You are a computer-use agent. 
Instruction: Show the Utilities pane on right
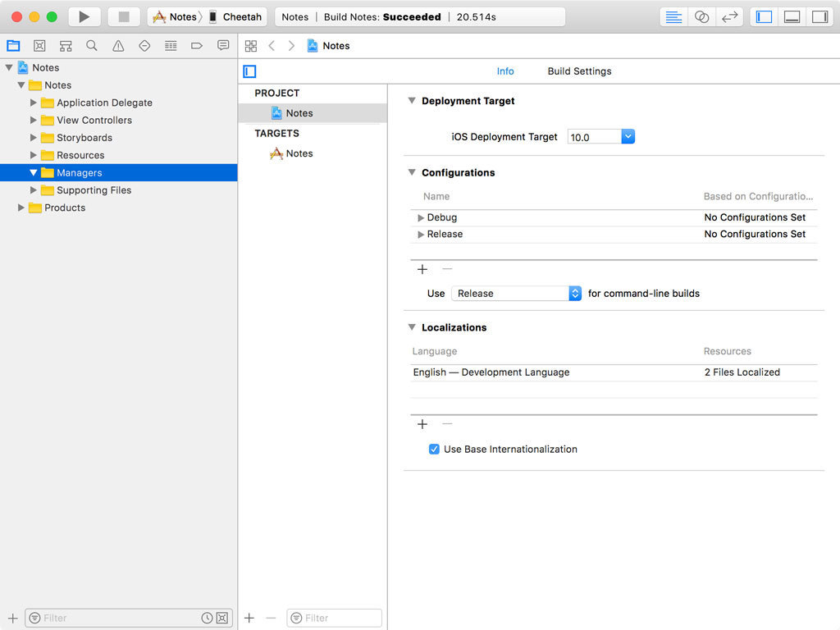click(819, 16)
